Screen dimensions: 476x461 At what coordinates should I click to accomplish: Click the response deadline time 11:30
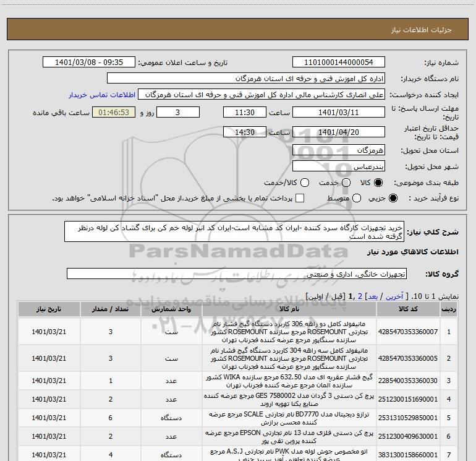click(245, 112)
